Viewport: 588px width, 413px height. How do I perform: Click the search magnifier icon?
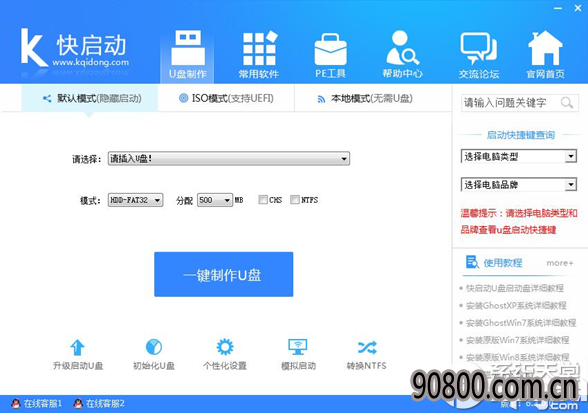pyautogui.click(x=567, y=102)
